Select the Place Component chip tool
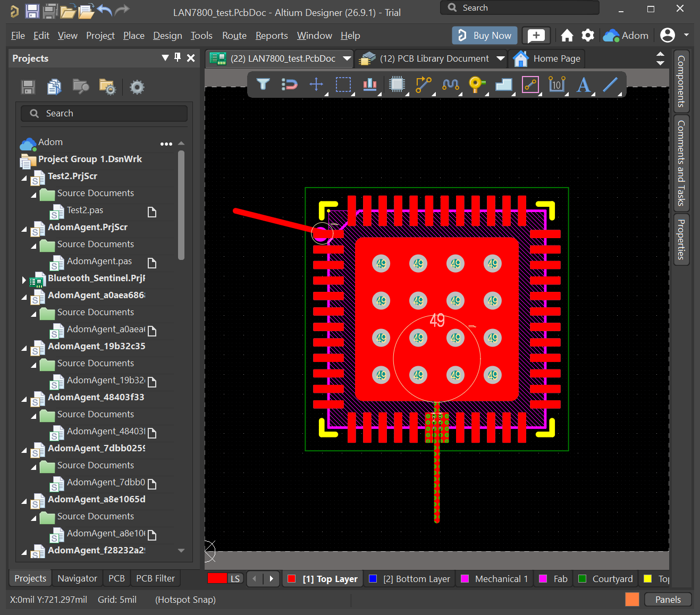The height and width of the screenshot is (615, 700). pos(397,85)
